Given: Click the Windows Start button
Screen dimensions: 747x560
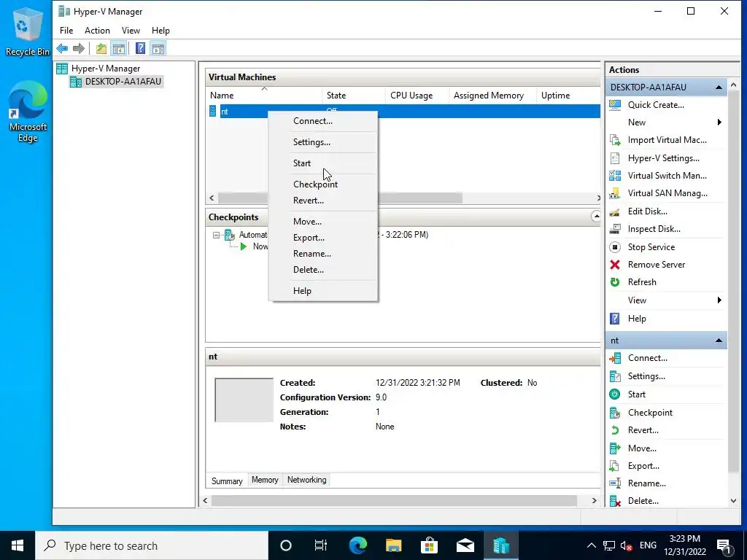Looking at the screenshot, I should coord(18,545).
